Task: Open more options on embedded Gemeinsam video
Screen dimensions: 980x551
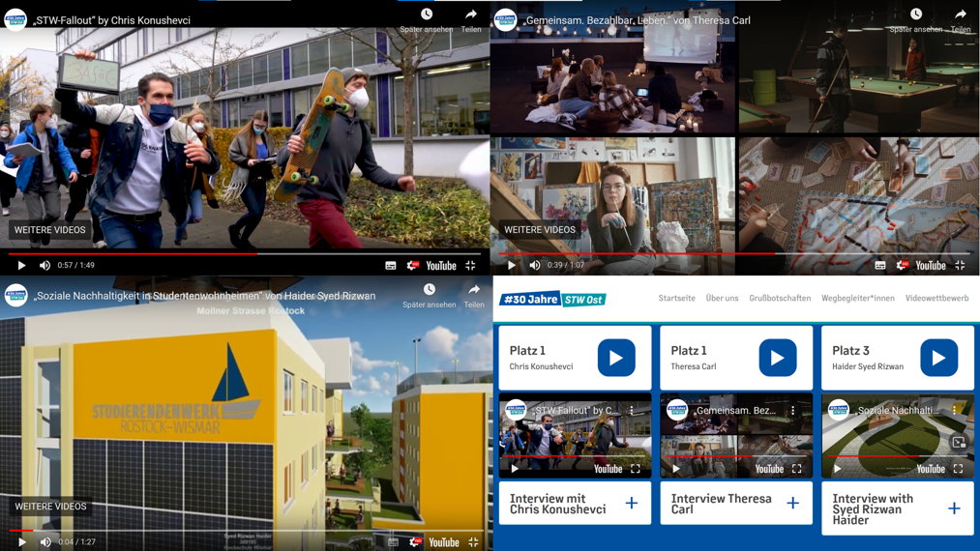Action: (793, 411)
